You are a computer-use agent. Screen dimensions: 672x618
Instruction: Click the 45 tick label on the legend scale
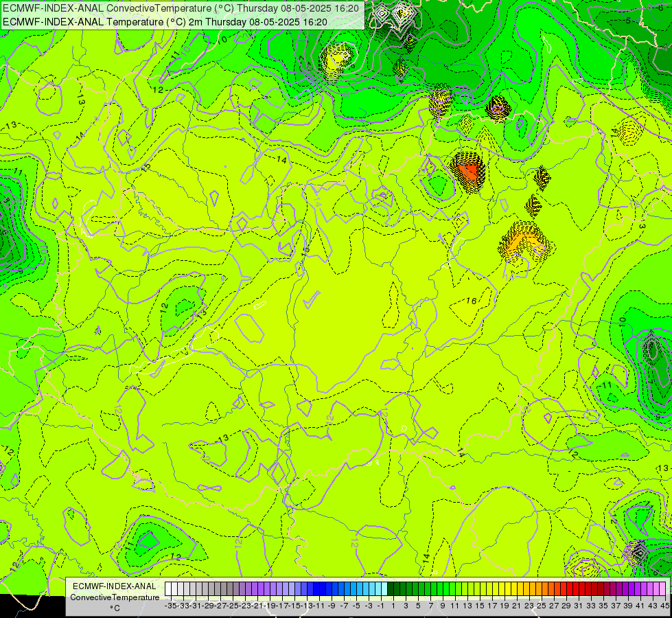click(x=664, y=606)
